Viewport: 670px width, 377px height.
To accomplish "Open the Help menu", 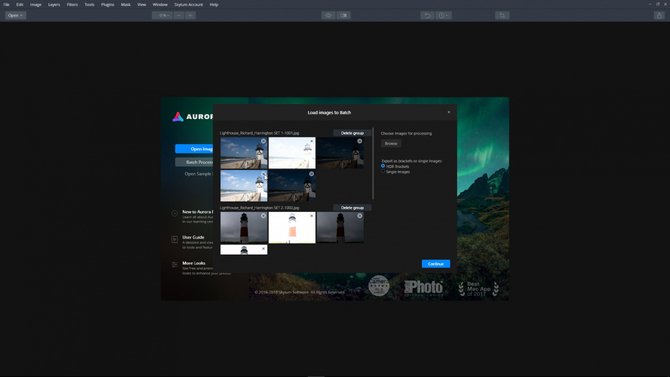I will (214, 5).
